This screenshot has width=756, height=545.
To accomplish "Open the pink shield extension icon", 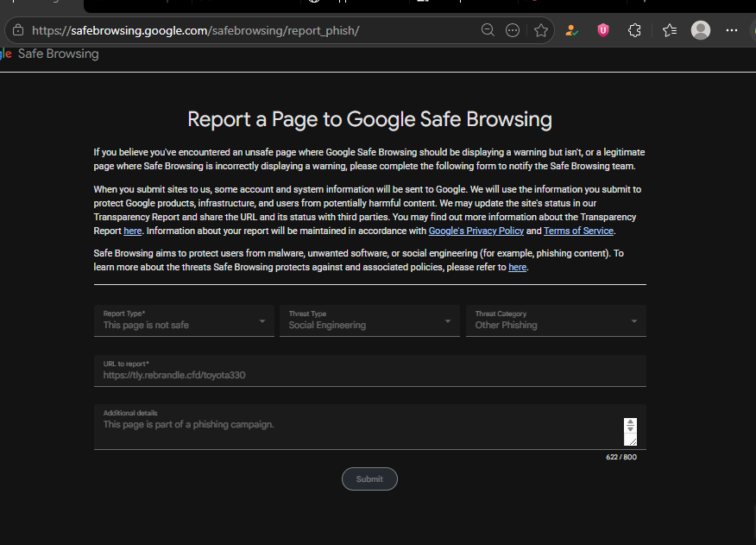I will [x=603, y=30].
